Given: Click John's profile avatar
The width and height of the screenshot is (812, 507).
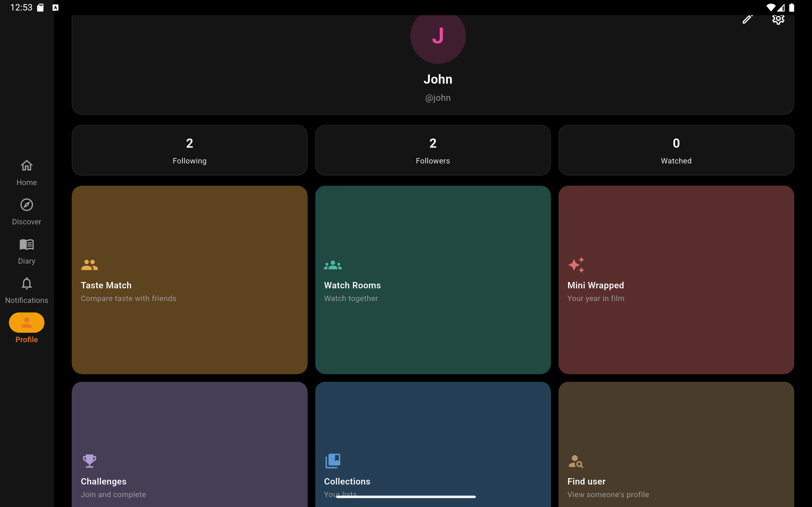Looking at the screenshot, I should coord(437,36).
